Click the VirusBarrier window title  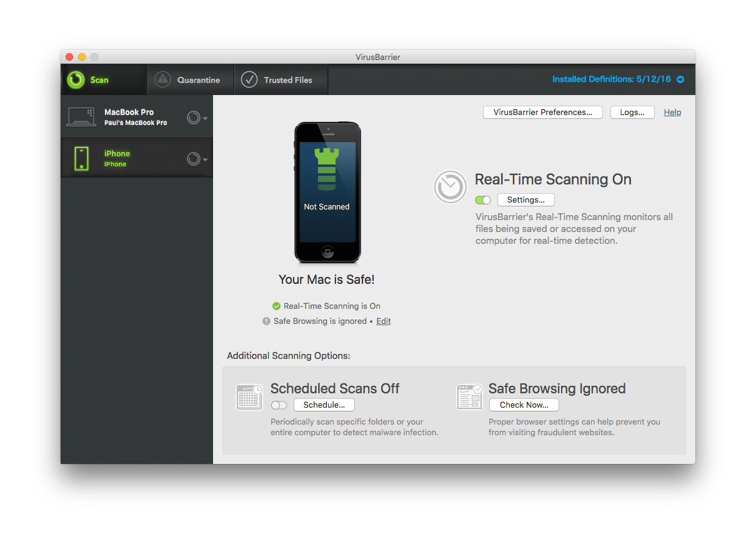[x=378, y=57]
